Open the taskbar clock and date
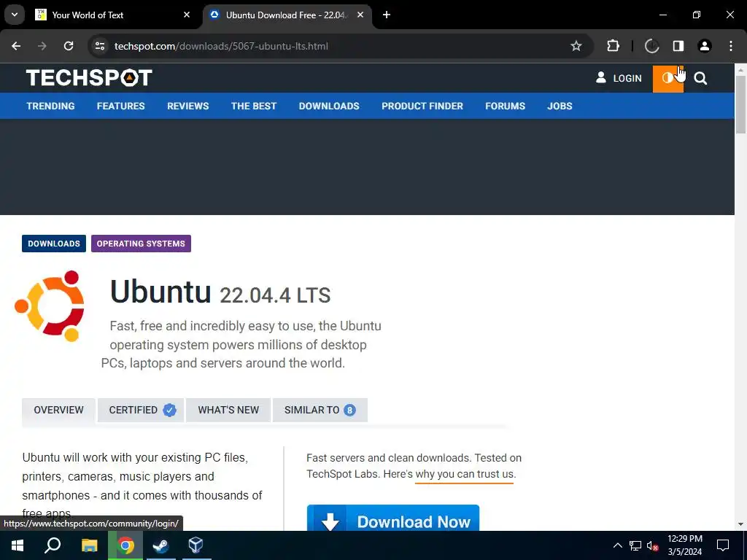747x560 pixels. pos(684,545)
